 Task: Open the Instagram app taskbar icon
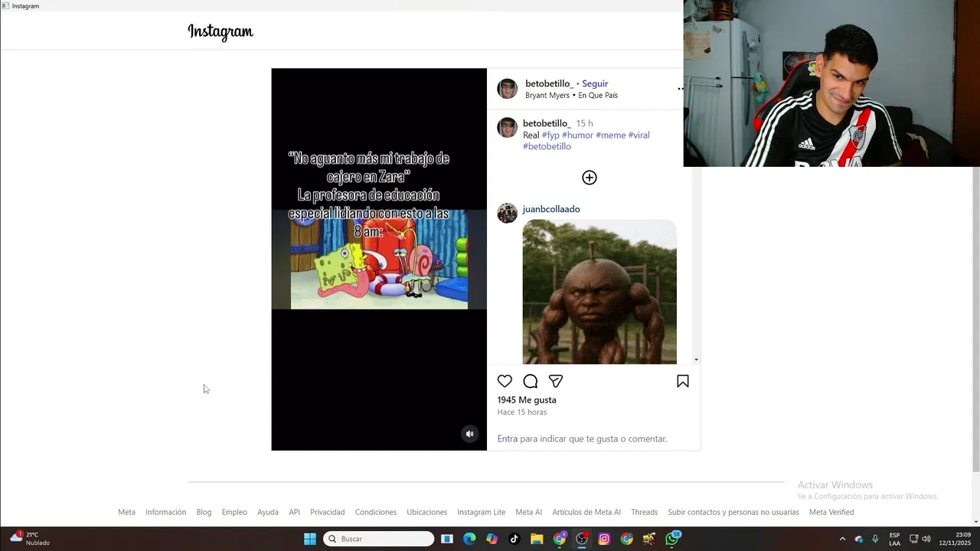tap(604, 539)
